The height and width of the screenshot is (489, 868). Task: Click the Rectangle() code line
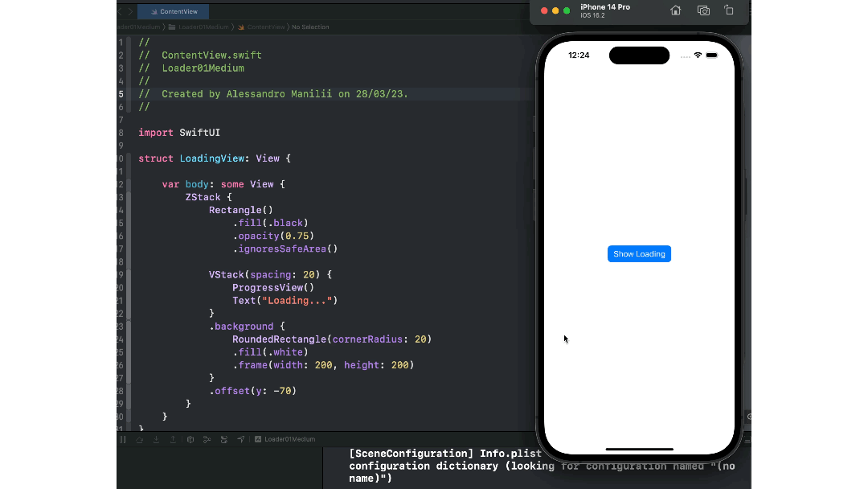[x=241, y=210]
